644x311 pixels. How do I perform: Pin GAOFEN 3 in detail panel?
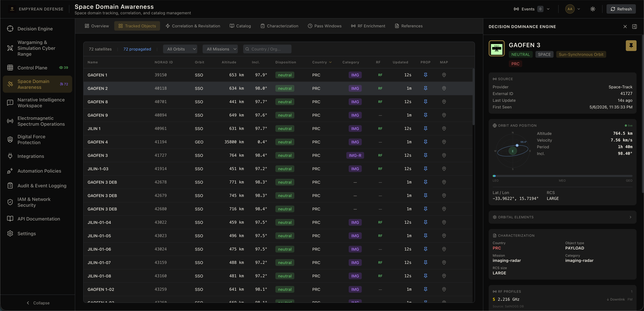pyautogui.click(x=631, y=46)
